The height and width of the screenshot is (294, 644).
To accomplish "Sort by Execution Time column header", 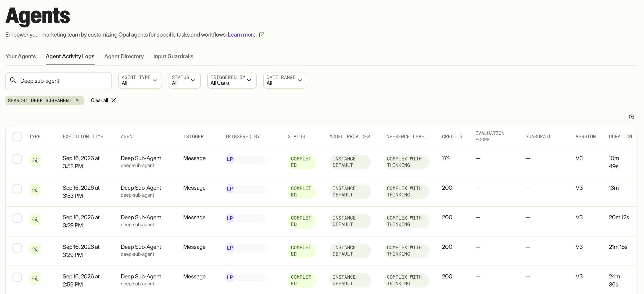I will pos(83,137).
